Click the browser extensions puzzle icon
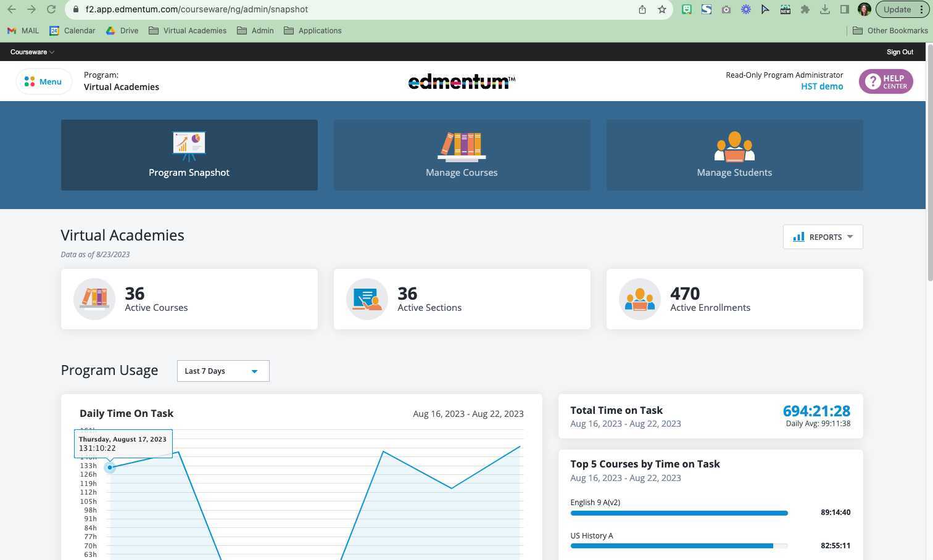This screenshot has height=560, width=933. point(805,9)
